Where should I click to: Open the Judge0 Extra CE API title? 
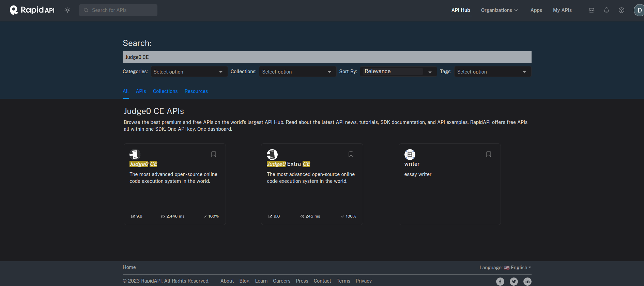pyautogui.click(x=289, y=164)
